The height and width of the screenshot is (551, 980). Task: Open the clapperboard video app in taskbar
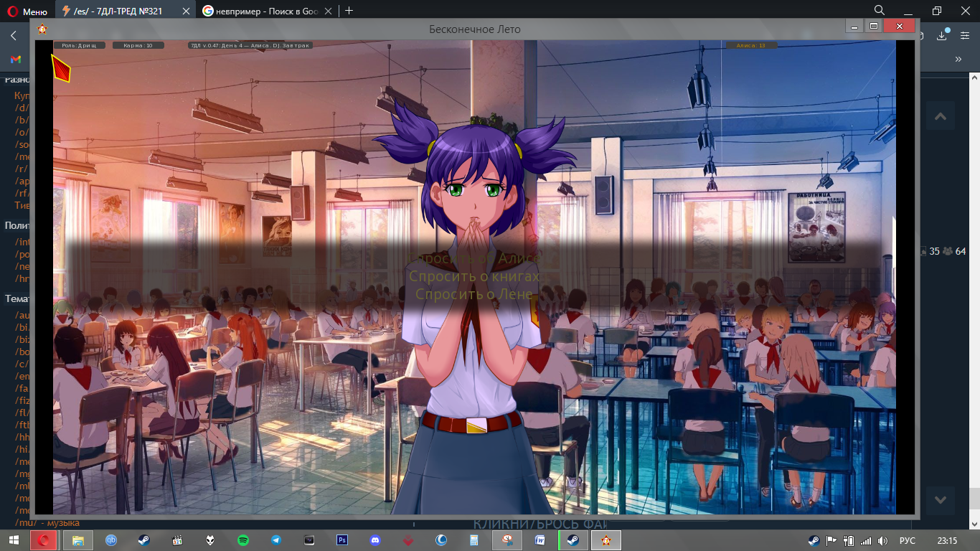tap(177, 540)
